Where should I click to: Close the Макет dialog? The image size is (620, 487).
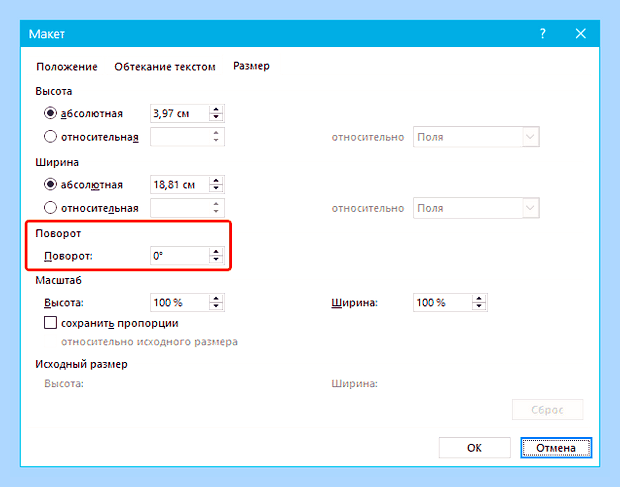tap(580, 34)
